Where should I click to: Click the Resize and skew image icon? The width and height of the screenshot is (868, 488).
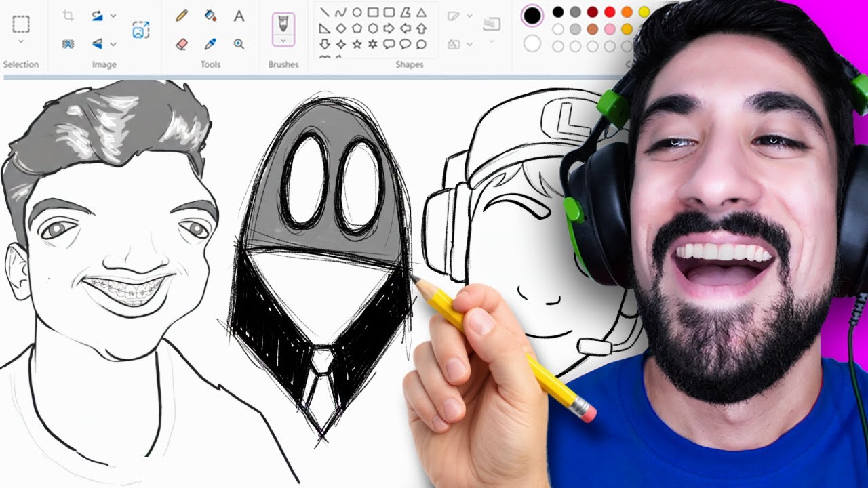[141, 30]
